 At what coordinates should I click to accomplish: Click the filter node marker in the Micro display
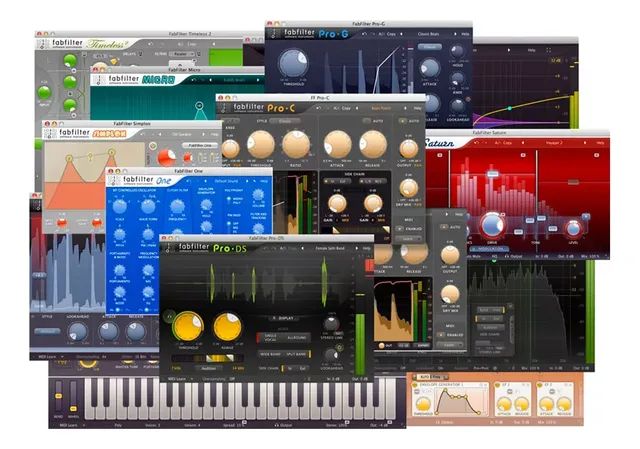[199, 106]
